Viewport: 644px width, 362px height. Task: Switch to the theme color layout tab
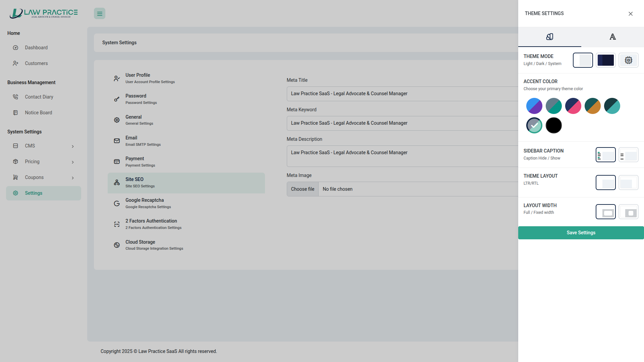coord(549,37)
